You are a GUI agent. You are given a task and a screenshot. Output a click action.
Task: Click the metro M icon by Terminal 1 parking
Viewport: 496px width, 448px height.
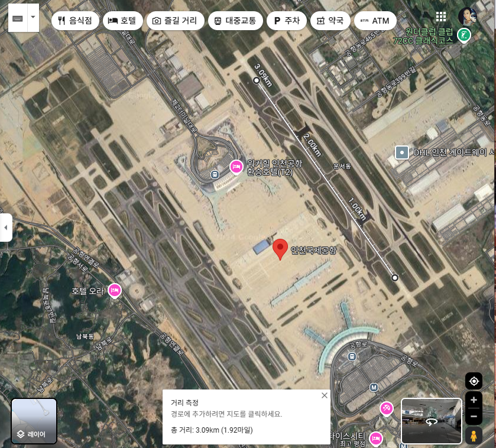point(374,387)
